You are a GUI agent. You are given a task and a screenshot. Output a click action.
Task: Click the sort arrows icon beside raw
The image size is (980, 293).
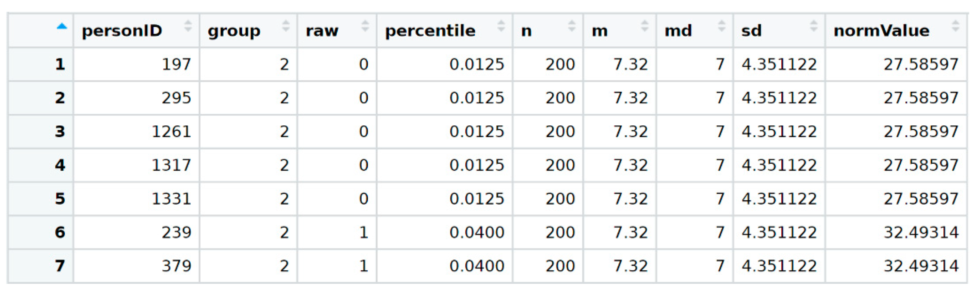(365, 26)
